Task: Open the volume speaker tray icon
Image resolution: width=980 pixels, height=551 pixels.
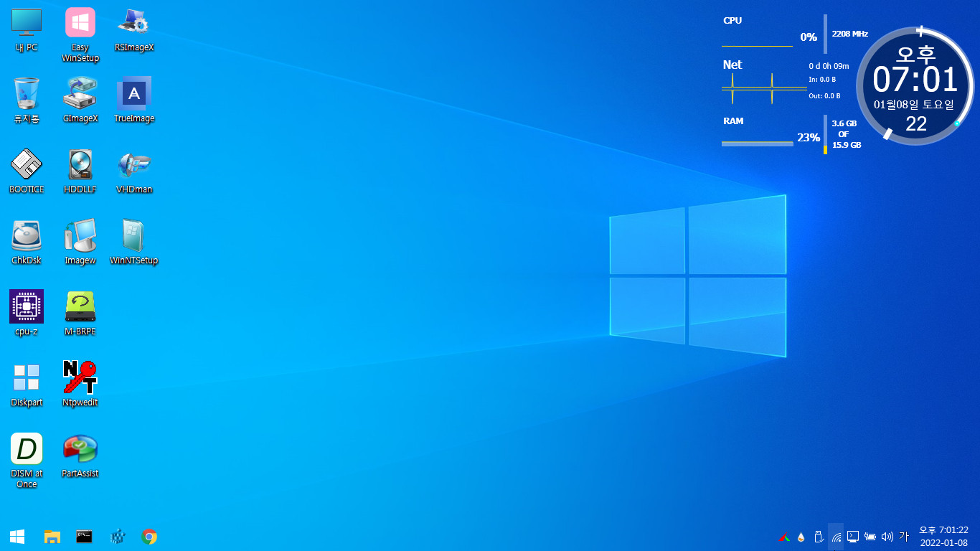Action: point(887,537)
